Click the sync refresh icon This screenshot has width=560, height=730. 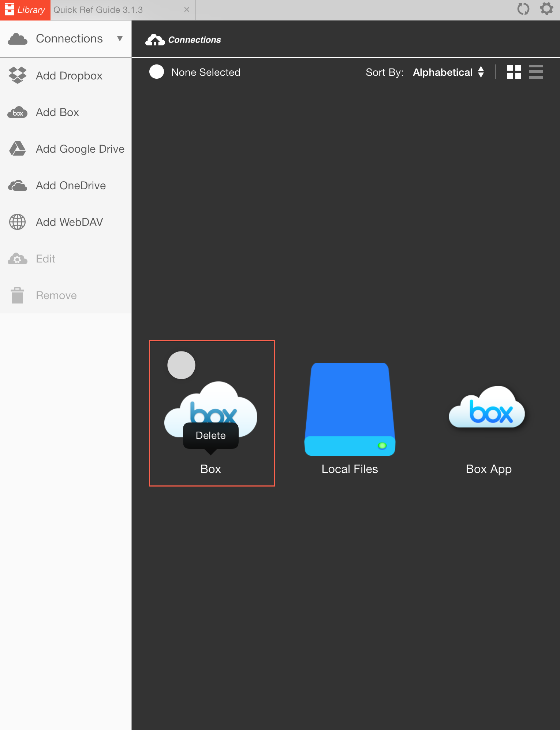523,9
